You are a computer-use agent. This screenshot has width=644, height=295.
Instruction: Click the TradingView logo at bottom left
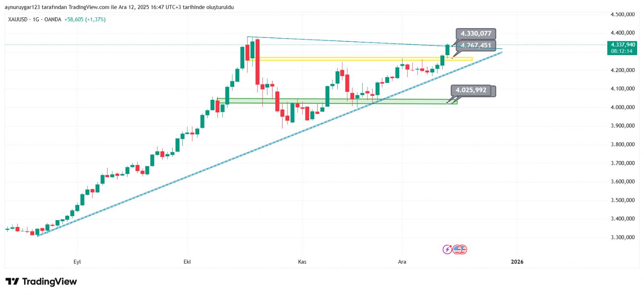tap(41, 281)
